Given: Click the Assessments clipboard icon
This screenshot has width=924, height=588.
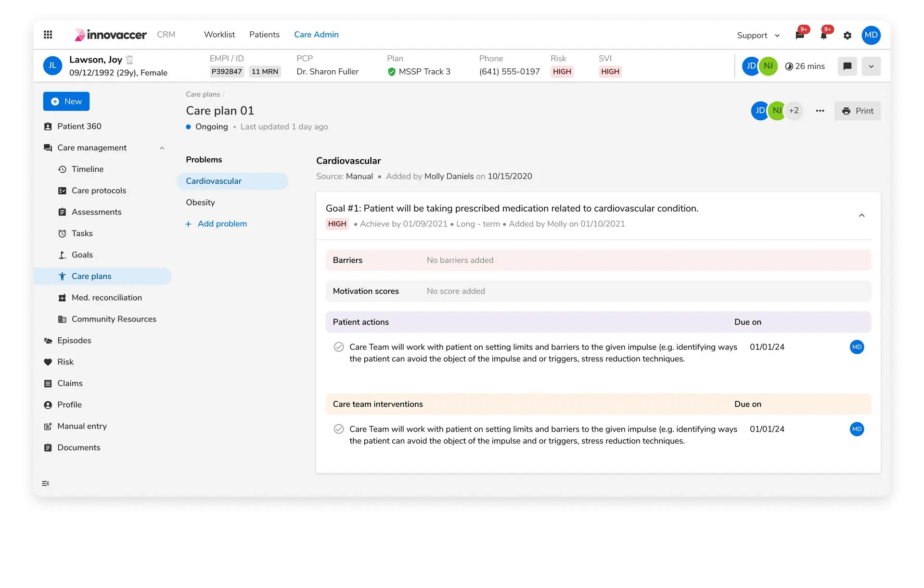Looking at the screenshot, I should coord(62,212).
